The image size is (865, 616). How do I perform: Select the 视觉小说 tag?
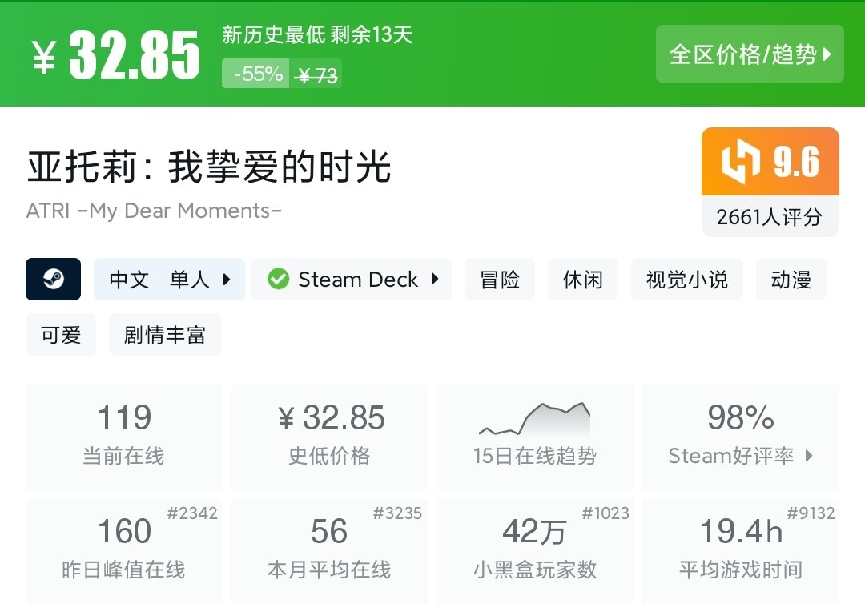coord(686,279)
